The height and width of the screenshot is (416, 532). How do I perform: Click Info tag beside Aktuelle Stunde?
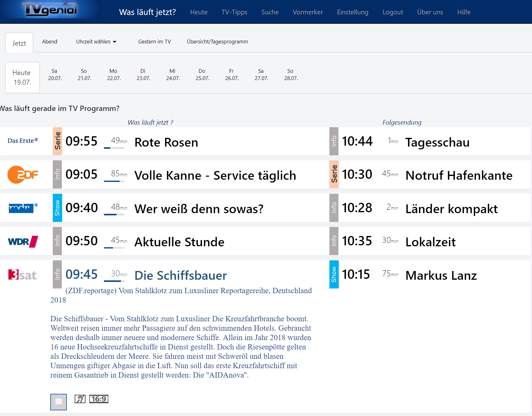pos(57,241)
